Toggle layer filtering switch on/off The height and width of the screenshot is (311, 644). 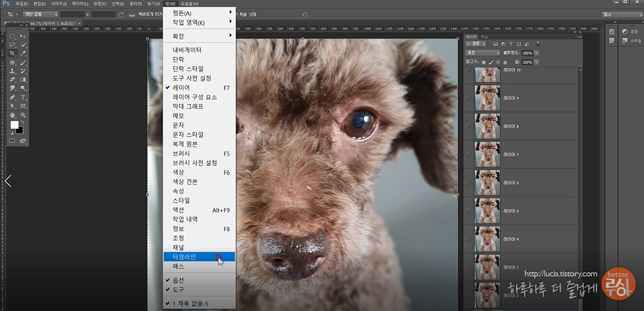click(x=538, y=44)
